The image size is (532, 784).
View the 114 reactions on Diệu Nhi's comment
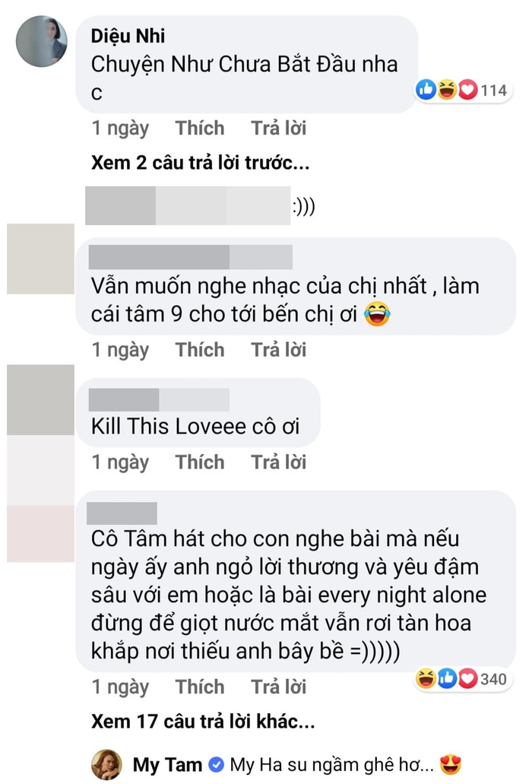click(x=463, y=90)
